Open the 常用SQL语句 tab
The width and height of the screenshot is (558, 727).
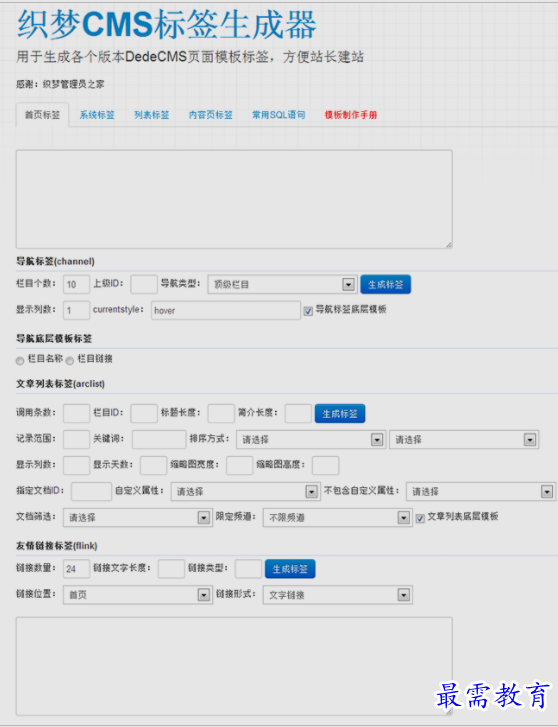[x=279, y=115]
